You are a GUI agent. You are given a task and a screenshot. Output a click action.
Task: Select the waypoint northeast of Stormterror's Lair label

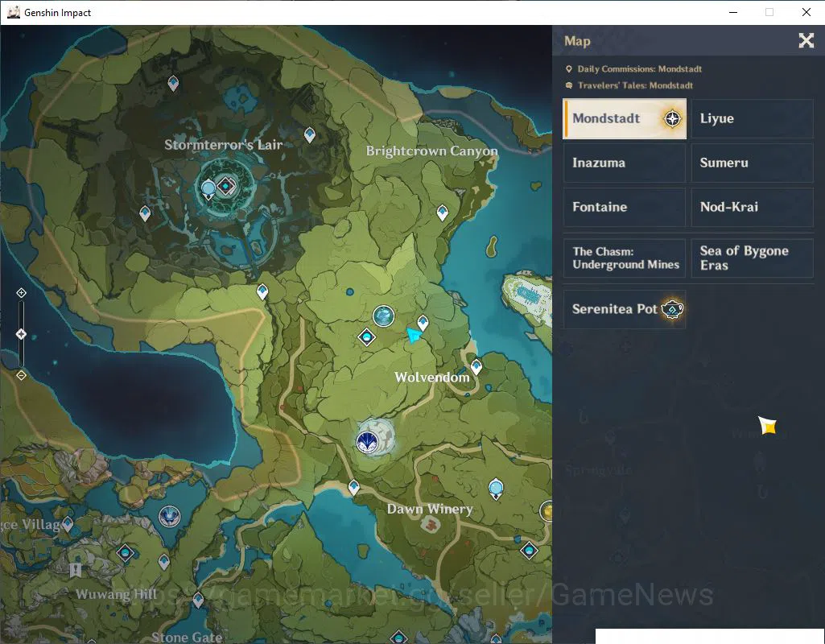(310, 134)
